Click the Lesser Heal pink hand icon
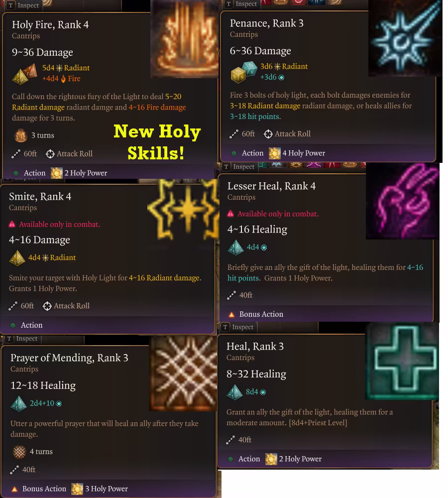The height and width of the screenshot is (498, 448). [403, 201]
